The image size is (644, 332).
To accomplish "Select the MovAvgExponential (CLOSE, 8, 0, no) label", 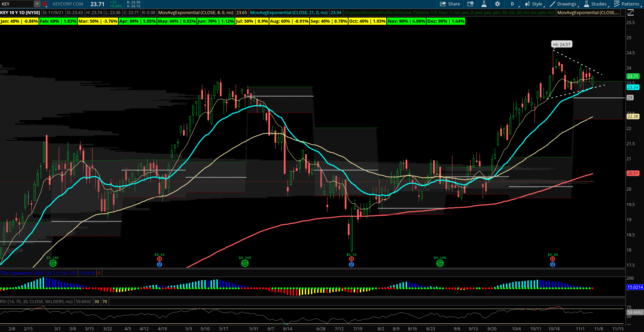I will [196, 12].
